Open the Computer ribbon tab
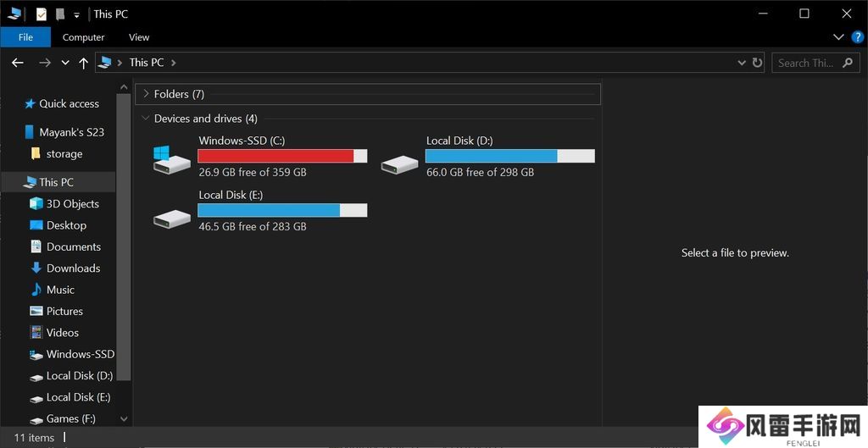Viewport: 868px width, 448px height. point(83,37)
